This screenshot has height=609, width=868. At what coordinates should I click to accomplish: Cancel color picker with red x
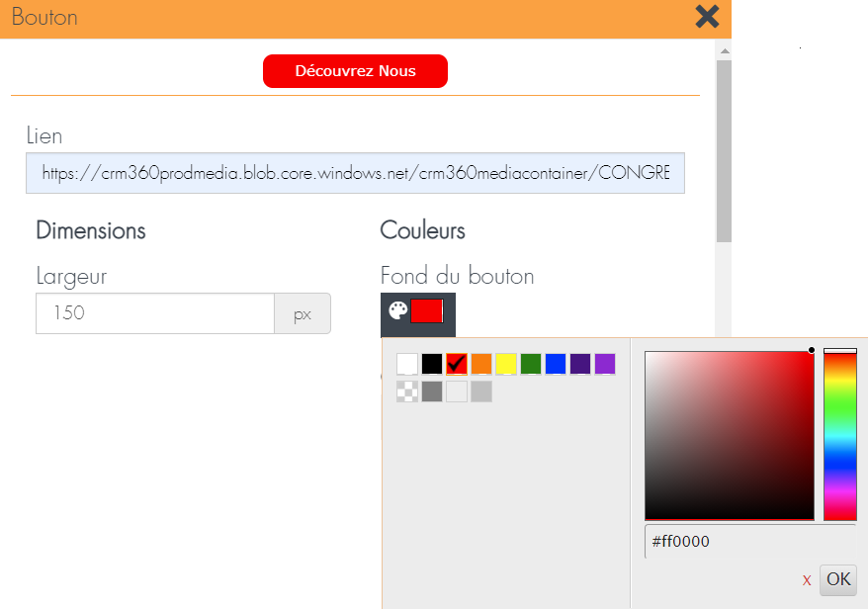coord(807,580)
